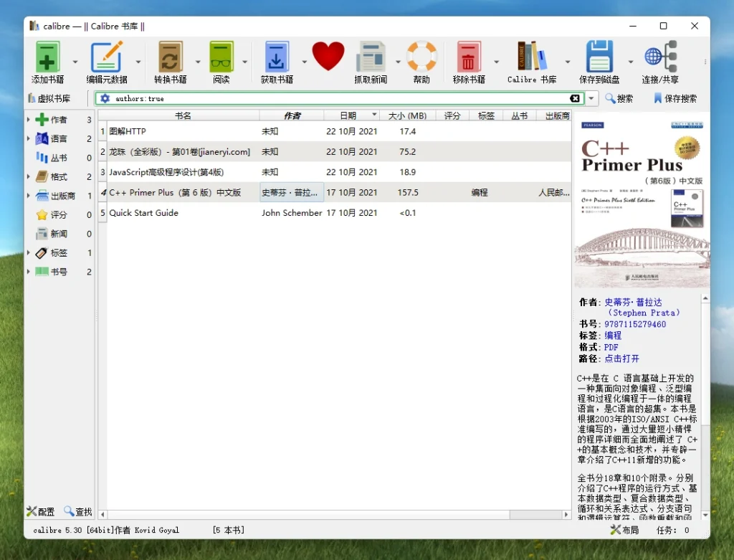Clear the search box with X icon
Viewport: 734px width, 560px height.
coord(575,98)
